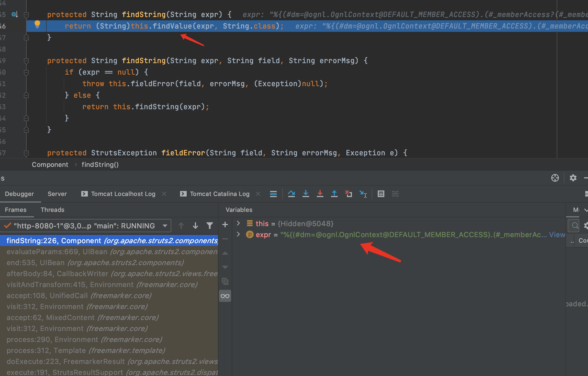The width and height of the screenshot is (588, 376).
Task: Switch to the Server tab
Action: click(57, 194)
